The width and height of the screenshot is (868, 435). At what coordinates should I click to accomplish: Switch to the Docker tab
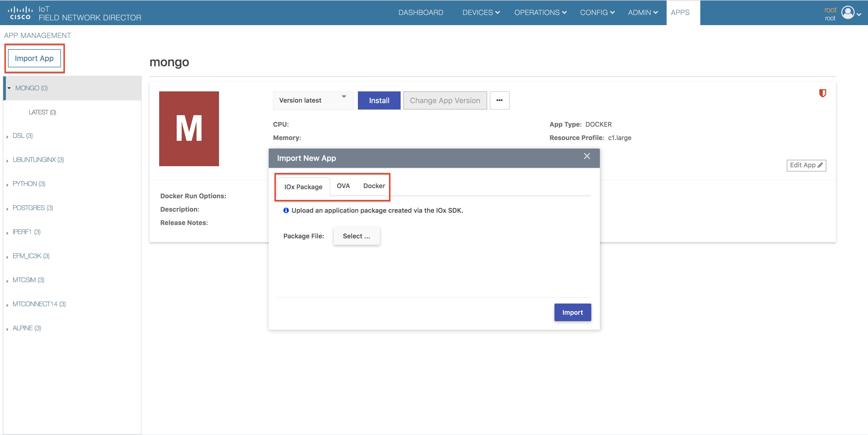(374, 186)
